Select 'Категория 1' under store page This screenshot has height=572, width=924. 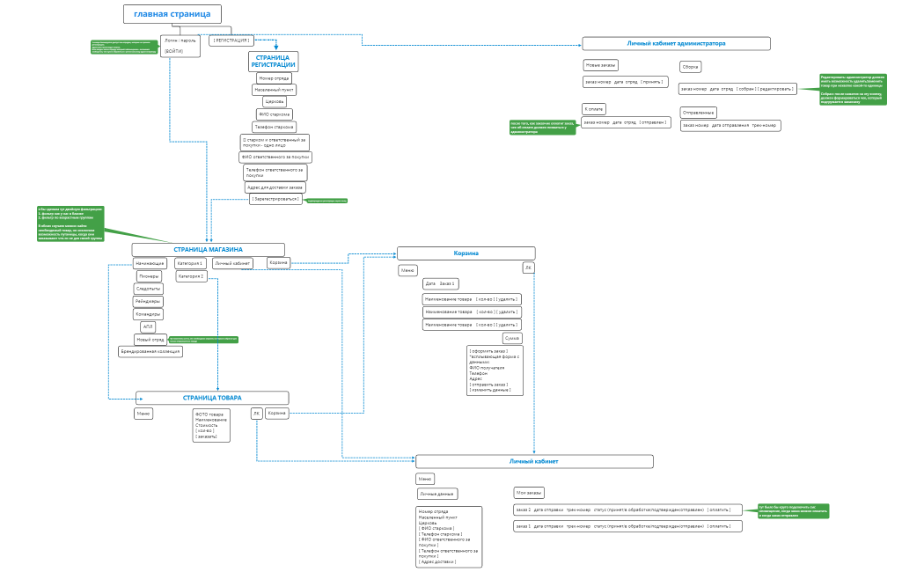(190, 263)
